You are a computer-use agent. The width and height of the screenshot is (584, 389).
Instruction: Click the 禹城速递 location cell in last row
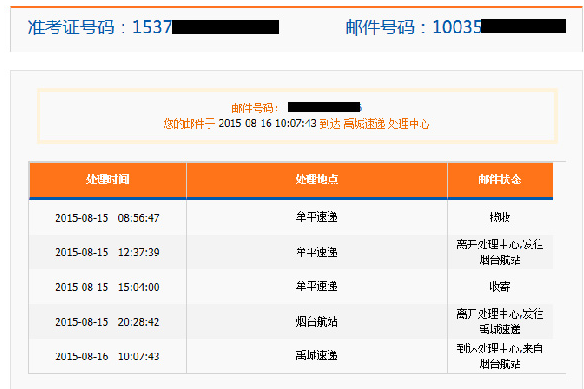(x=317, y=355)
